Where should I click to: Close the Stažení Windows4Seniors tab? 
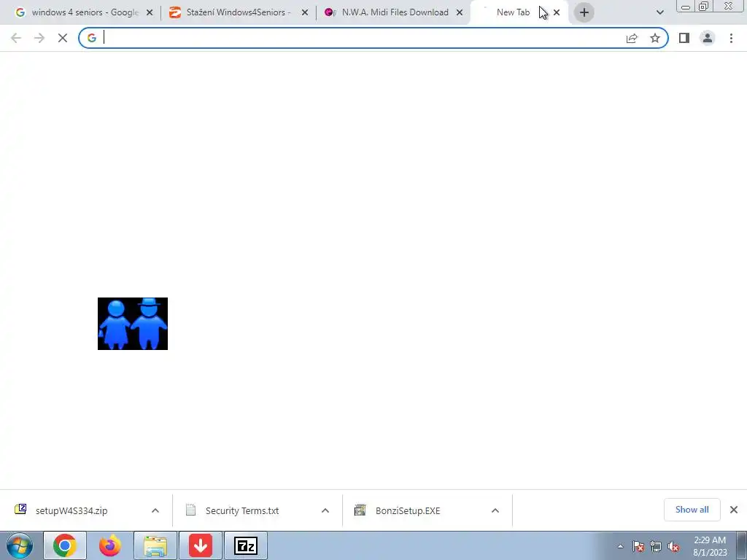tap(305, 12)
